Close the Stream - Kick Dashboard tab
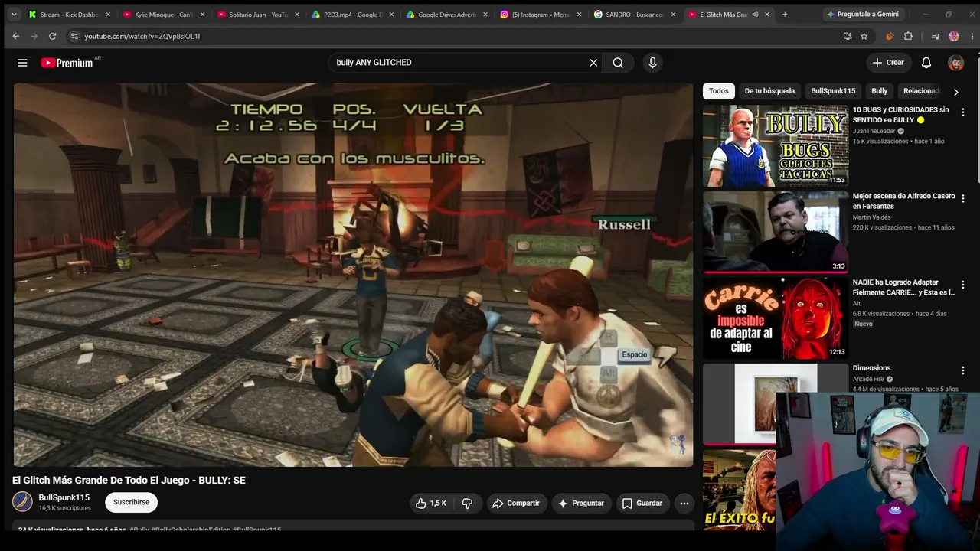 (x=107, y=15)
